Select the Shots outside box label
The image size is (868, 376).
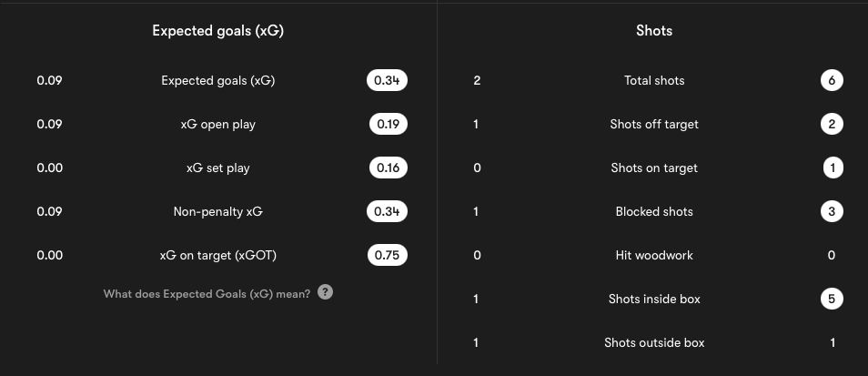[654, 343]
